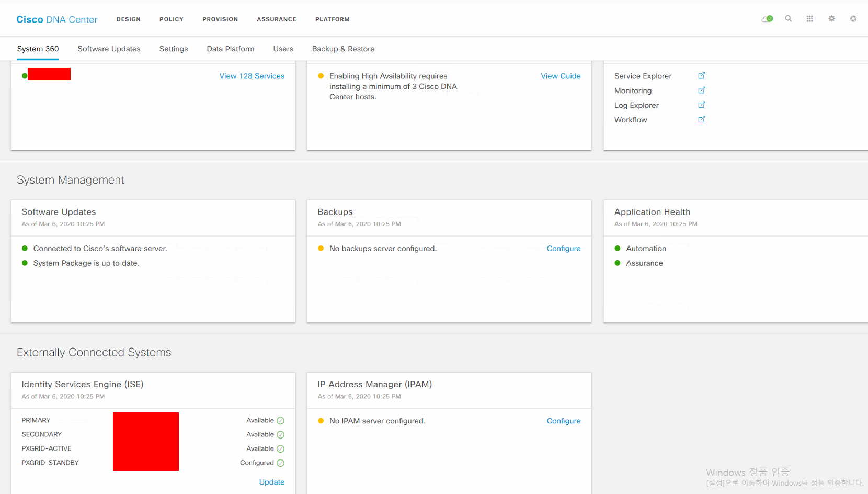Click Configure in the Backups card
This screenshot has width=868, height=494.
tap(564, 249)
